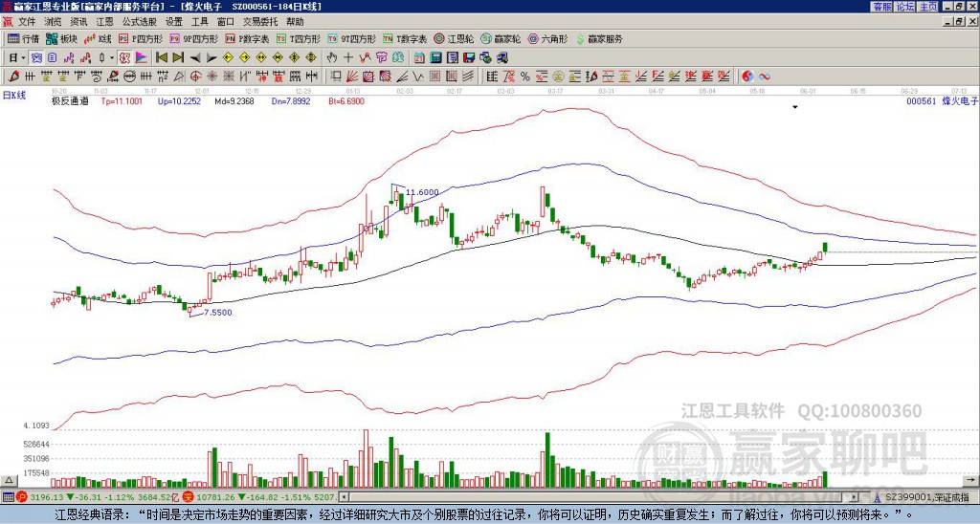Image resolution: width=980 pixels, height=524 pixels.
Task: Open the 公式选股 menu
Action: [140, 22]
